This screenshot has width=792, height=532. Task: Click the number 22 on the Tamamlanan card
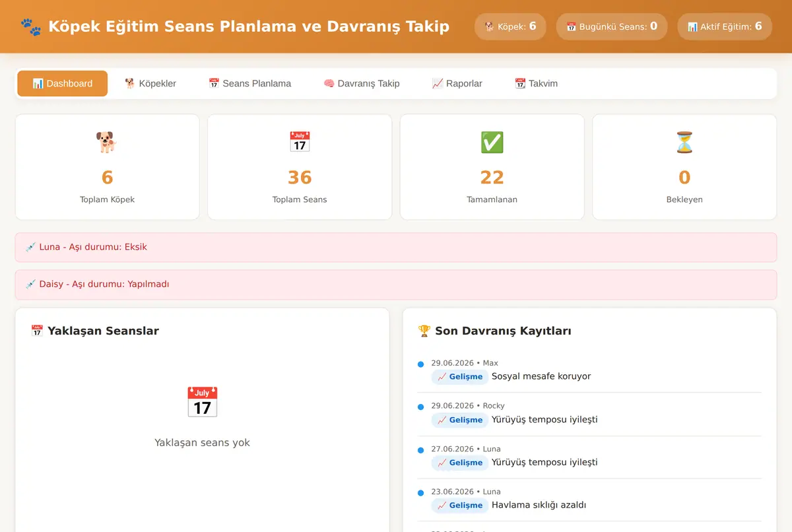[492, 178]
